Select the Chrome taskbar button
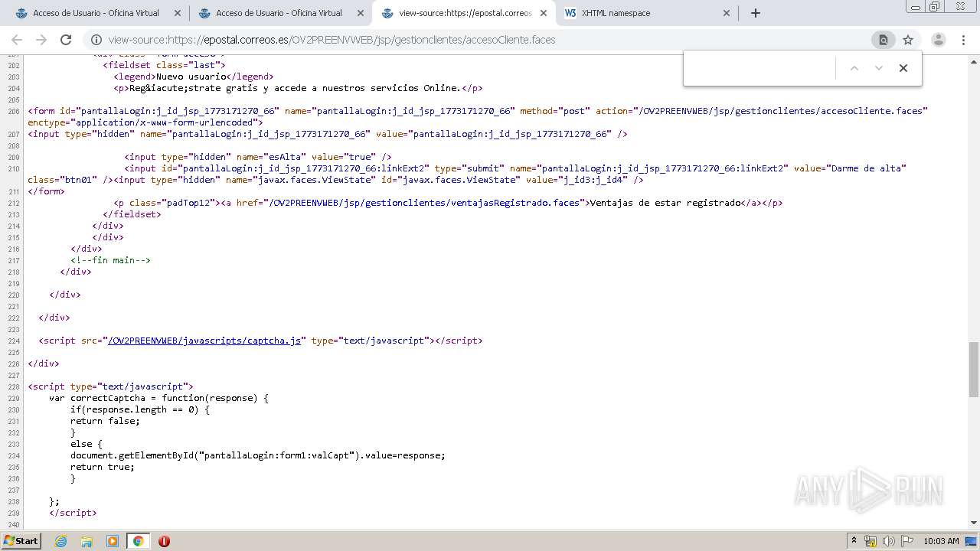This screenshot has width=980, height=551. 138,541
